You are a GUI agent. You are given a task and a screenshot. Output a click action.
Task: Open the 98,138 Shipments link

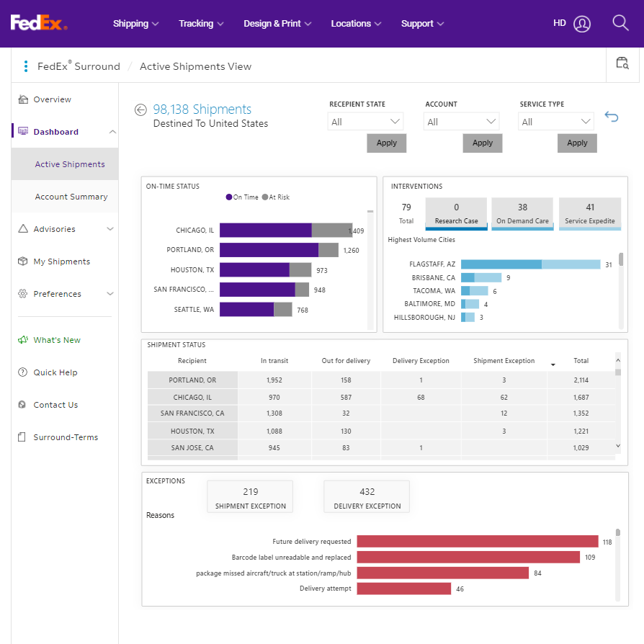[x=202, y=109]
